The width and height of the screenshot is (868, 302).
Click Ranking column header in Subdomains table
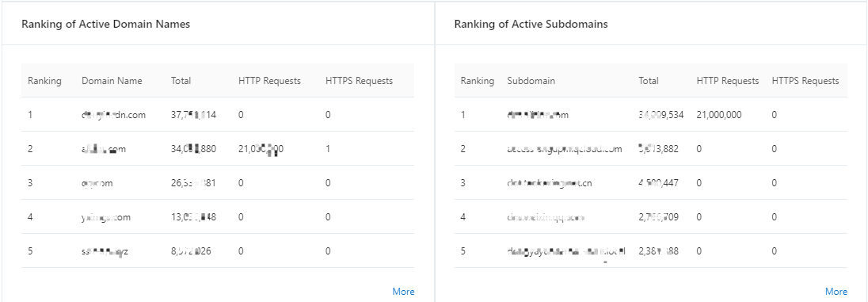pyautogui.click(x=478, y=81)
